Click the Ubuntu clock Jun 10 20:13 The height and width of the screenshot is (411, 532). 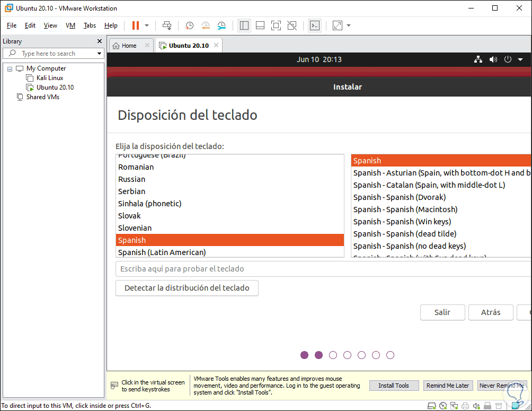click(319, 59)
